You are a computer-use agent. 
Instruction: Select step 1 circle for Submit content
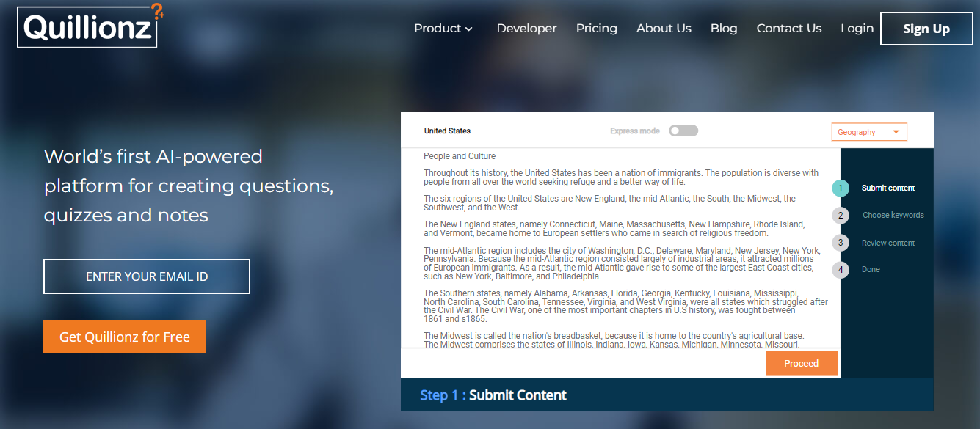(841, 188)
